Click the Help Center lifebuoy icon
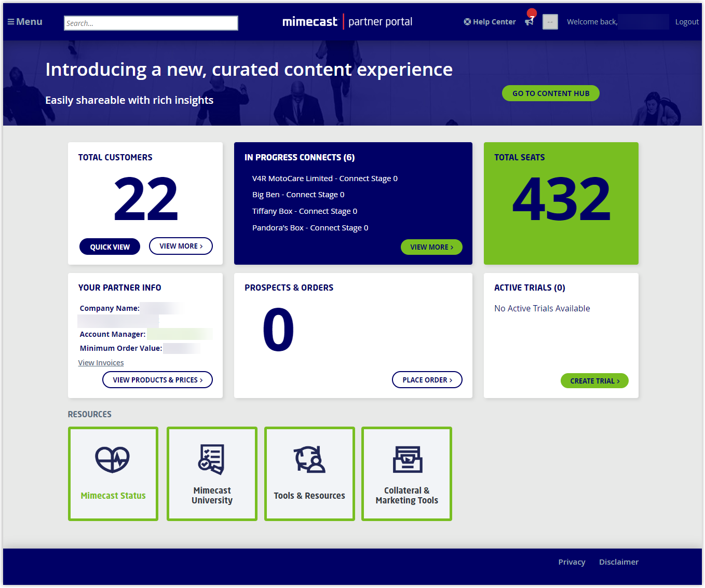 pos(467,22)
